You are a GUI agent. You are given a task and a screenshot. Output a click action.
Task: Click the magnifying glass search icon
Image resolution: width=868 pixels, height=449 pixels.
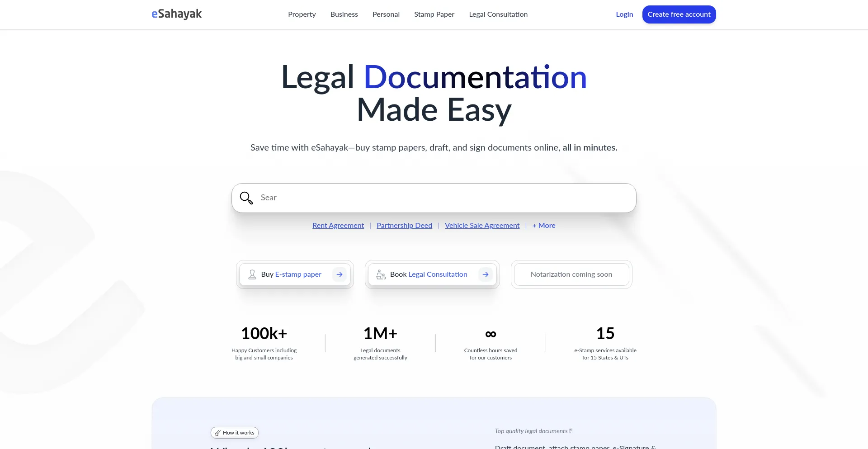(246, 198)
